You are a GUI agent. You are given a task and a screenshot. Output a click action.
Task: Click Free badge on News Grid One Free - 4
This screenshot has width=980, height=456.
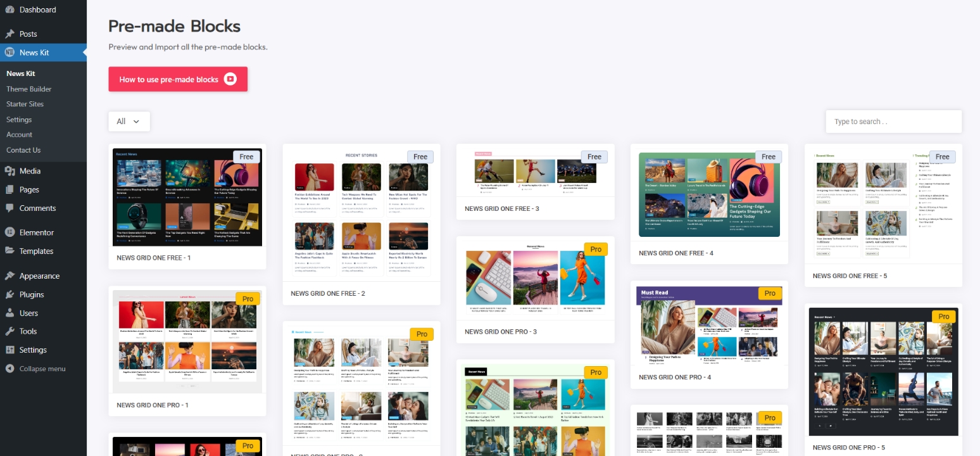[x=769, y=156]
